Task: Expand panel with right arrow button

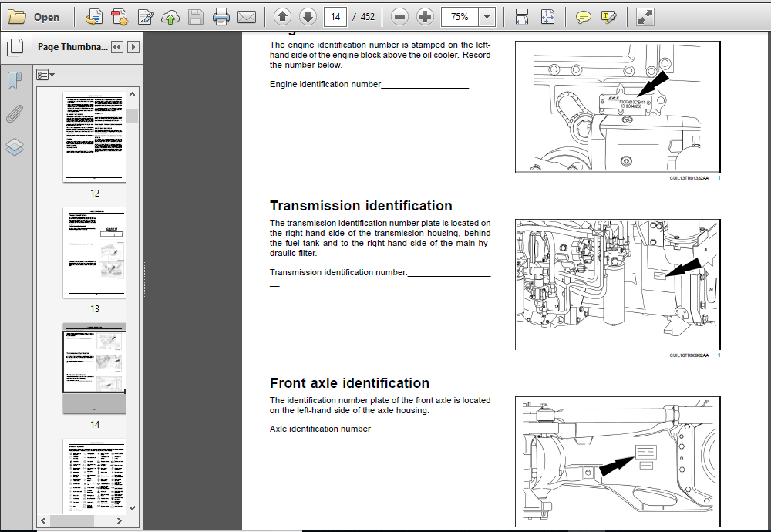Action: coord(133,47)
